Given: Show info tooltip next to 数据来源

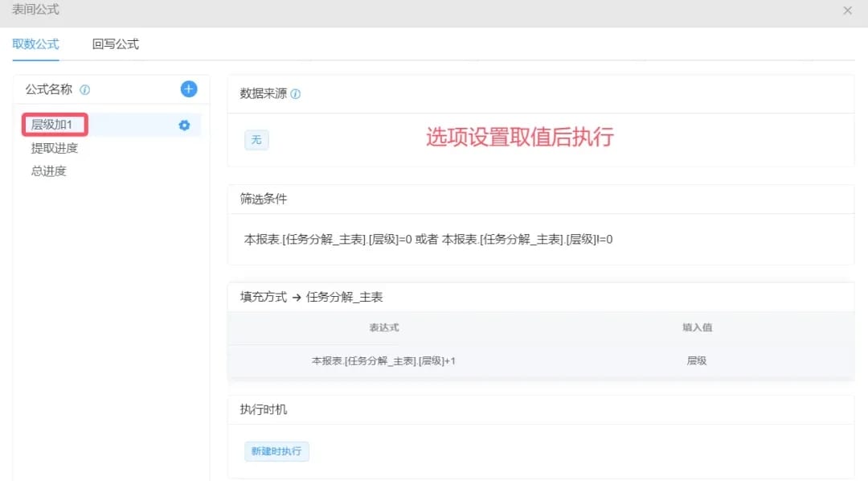Looking at the screenshot, I should click(296, 94).
